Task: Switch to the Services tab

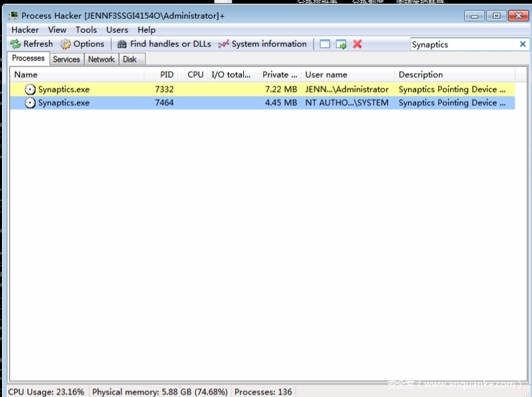Action: pyautogui.click(x=66, y=59)
